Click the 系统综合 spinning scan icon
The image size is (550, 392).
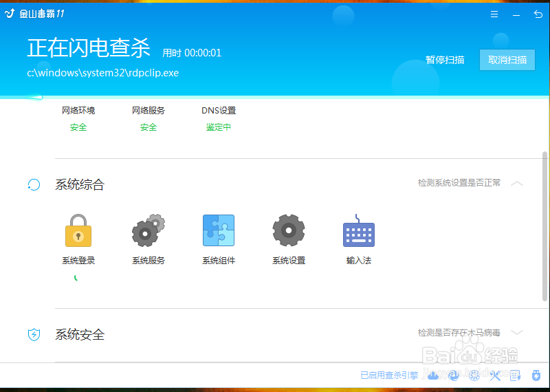(x=34, y=184)
